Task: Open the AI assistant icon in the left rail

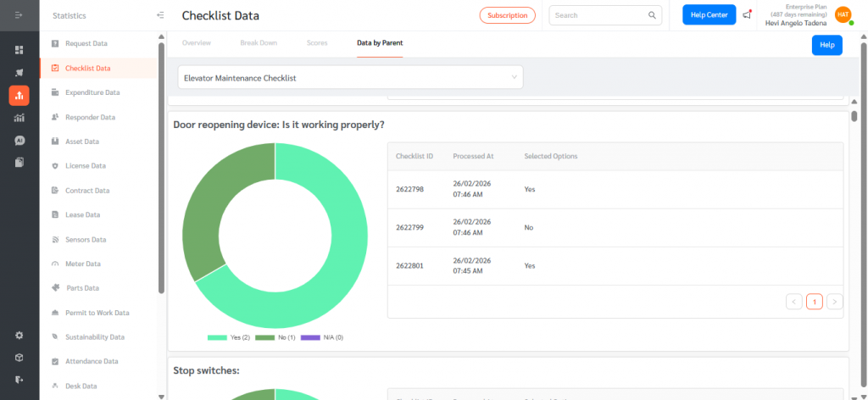Action: coord(19,140)
